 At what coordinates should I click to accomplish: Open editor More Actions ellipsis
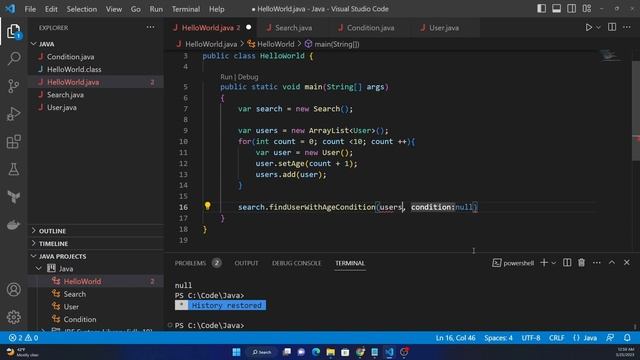coord(627,27)
